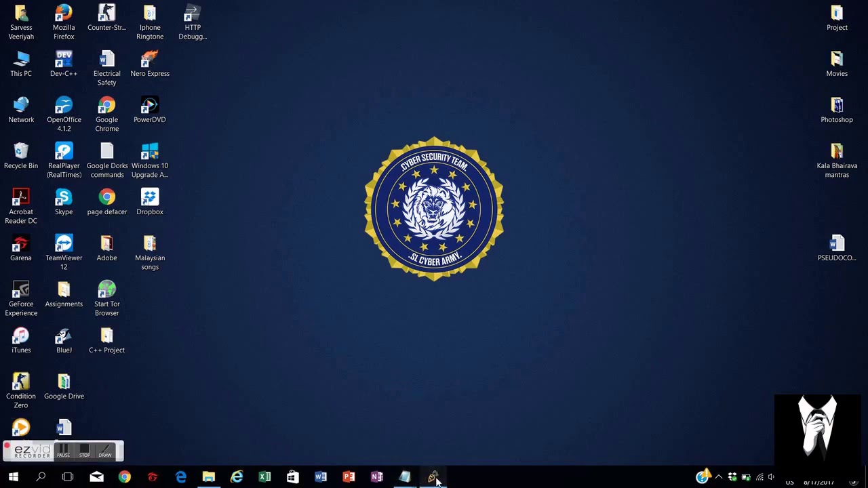Select the PSEUDOCO... Word document
Image resolution: width=868 pixels, height=488 pixels.
pyautogui.click(x=837, y=248)
